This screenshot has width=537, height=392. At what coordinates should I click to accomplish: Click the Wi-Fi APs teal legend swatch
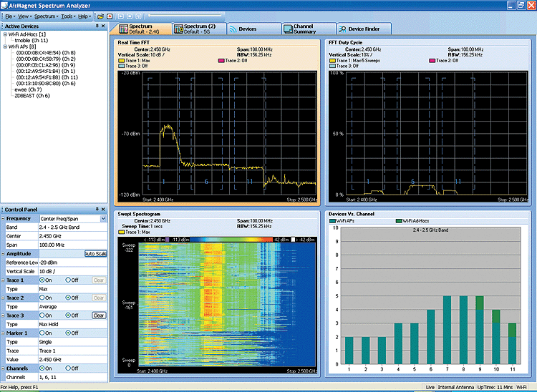(332, 221)
